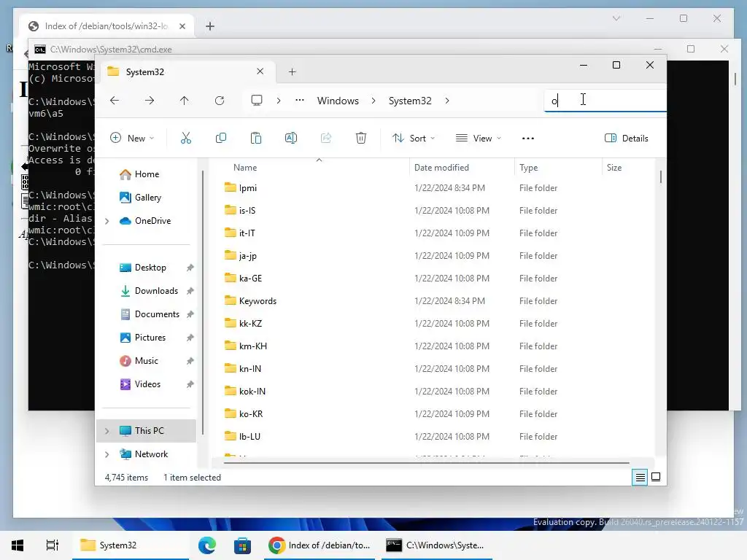Click chevron after System32 breadcrumb
The height and width of the screenshot is (560, 747).
(447, 101)
